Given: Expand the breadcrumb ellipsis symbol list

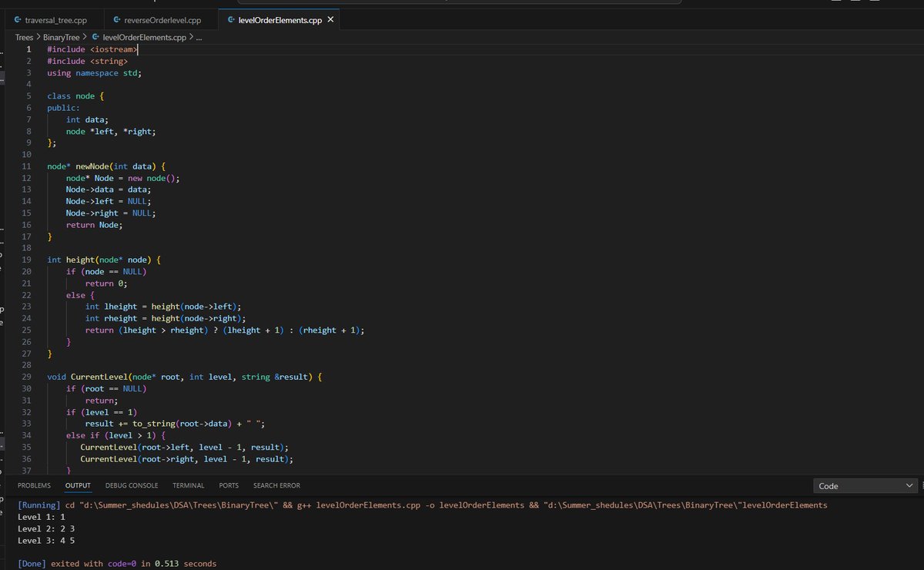Looking at the screenshot, I should click(x=199, y=36).
